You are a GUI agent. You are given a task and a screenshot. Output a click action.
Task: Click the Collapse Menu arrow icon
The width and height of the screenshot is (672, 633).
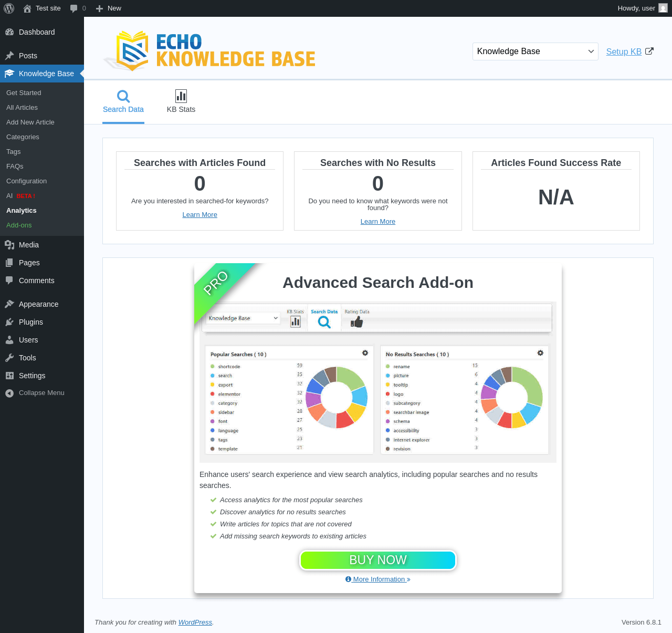(x=9, y=393)
